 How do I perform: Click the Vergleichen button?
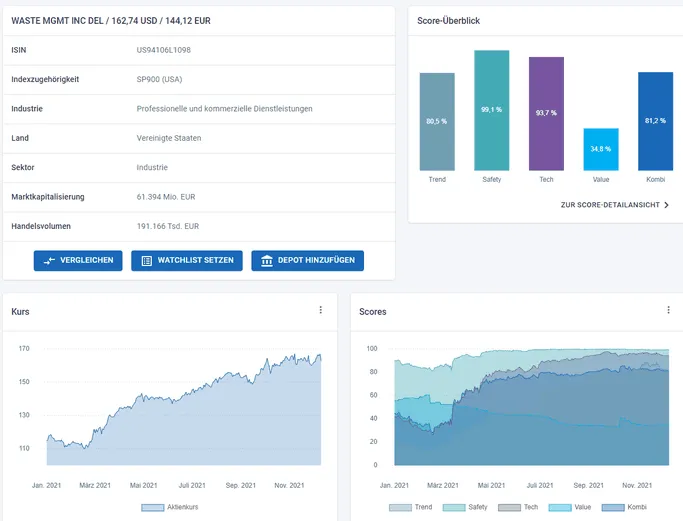click(x=78, y=260)
